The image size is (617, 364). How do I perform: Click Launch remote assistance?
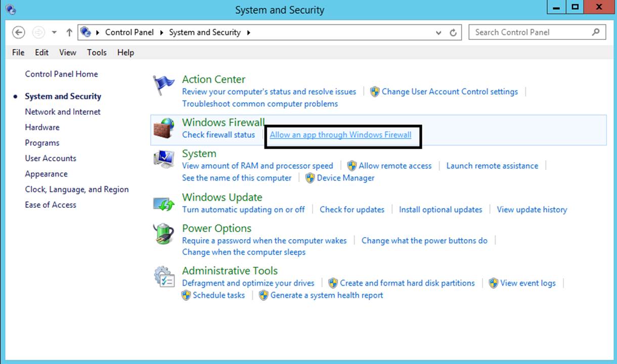492,166
